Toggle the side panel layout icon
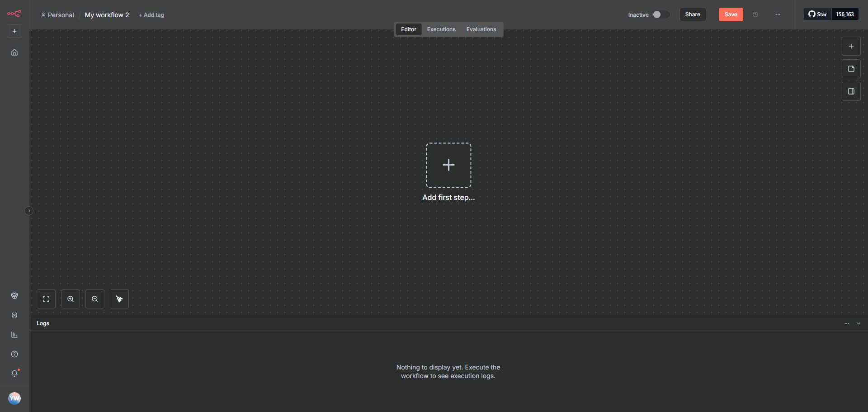 pos(851,91)
